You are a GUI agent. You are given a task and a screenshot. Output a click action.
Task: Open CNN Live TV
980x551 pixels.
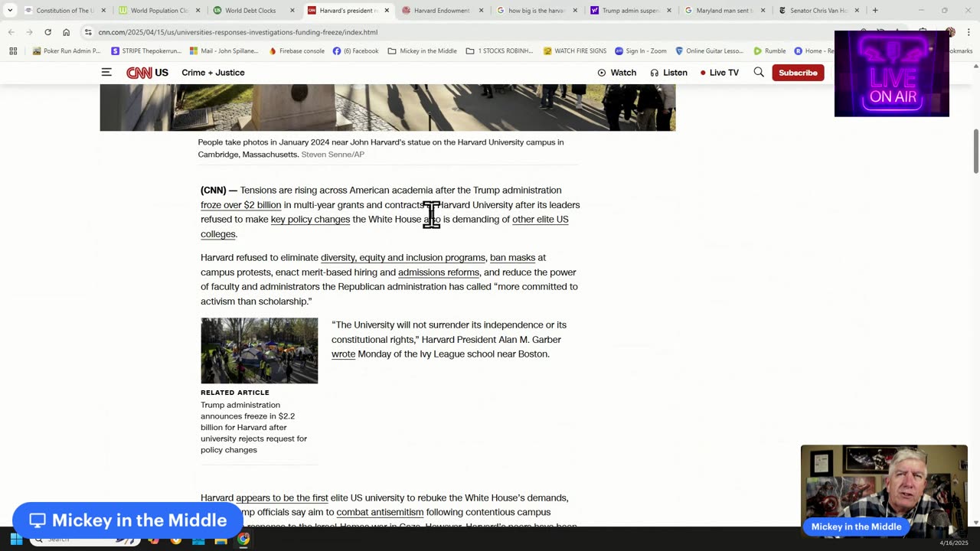click(720, 73)
